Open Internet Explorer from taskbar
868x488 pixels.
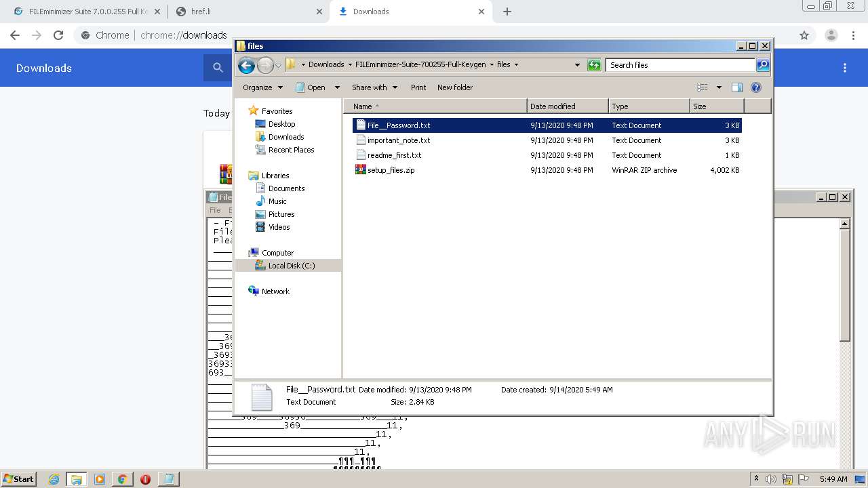54,479
